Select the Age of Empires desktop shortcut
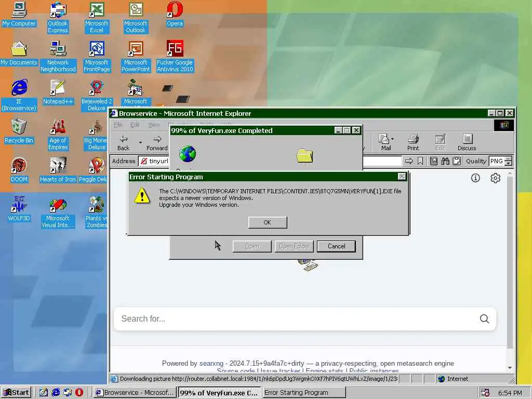This screenshot has width=532, height=399. tap(58, 135)
